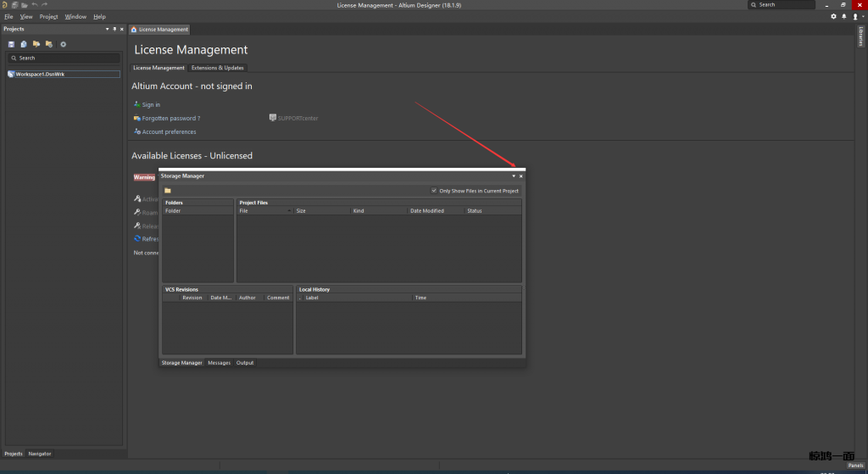The width and height of the screenshot is (868, 474).
Task: Open the user account dropdown arrow
Action: tap(861, 17)
